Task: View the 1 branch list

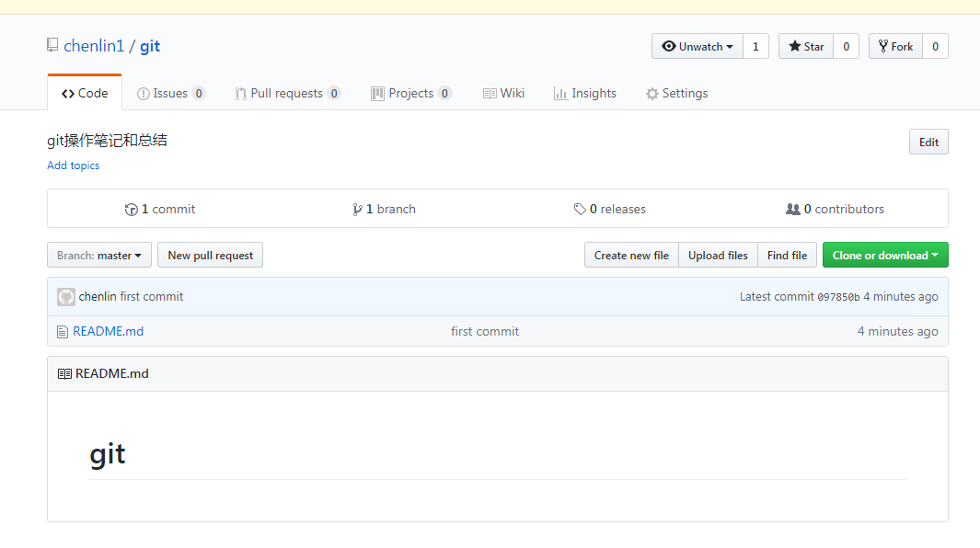Action: [x=384, y=210]
